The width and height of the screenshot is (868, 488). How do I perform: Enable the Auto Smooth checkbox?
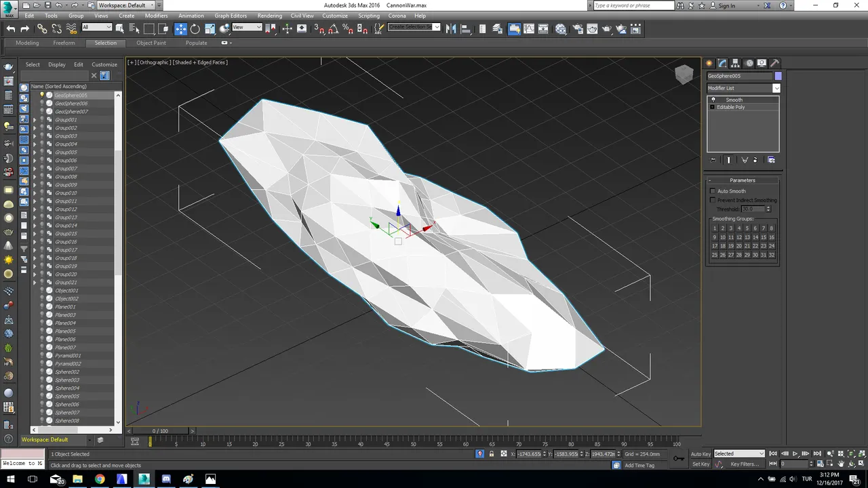pos(713,191)
